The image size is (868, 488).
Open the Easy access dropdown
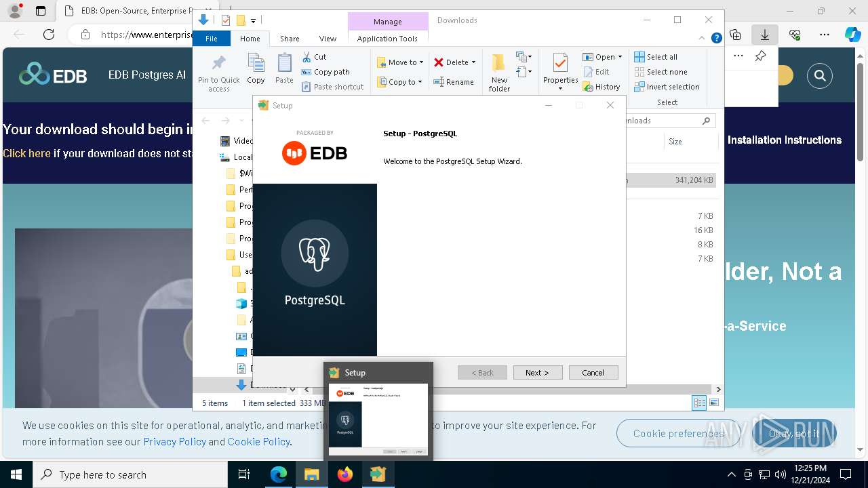coord(524,72)
